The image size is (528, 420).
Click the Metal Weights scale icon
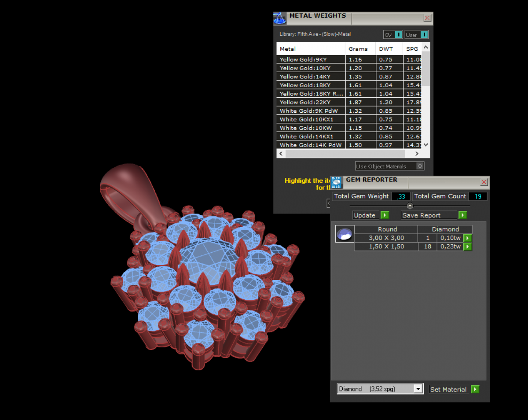(x=280, y=18)
